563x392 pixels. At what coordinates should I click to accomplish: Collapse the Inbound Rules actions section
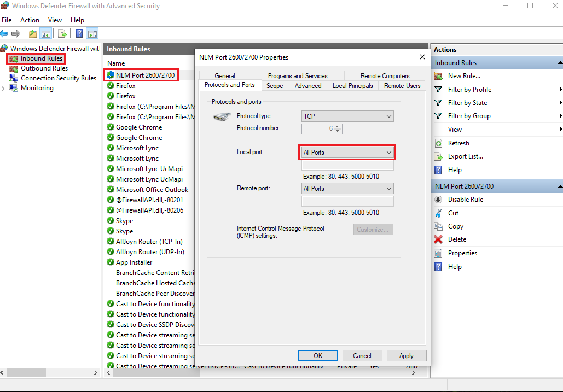click(560, 63)
